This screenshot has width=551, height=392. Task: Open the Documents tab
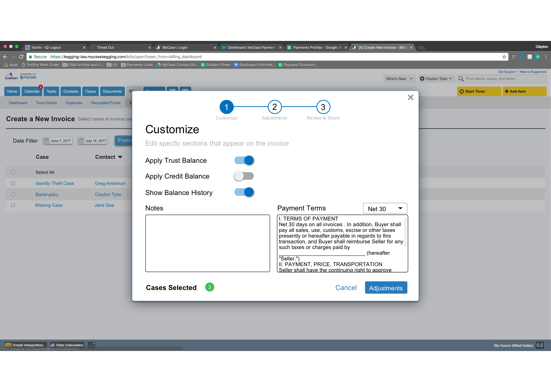[x=112, y=91]
